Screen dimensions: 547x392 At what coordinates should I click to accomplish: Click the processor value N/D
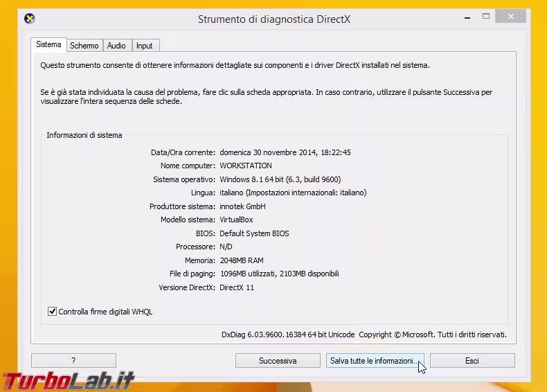(x=226, y=247)
